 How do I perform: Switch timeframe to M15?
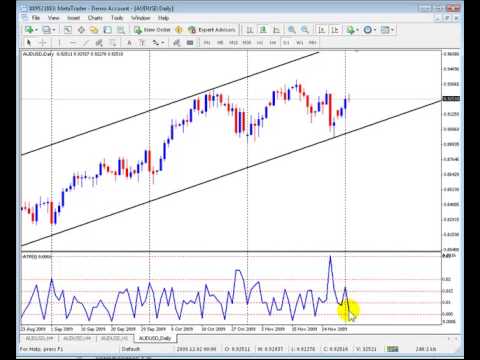pos(233,43)
